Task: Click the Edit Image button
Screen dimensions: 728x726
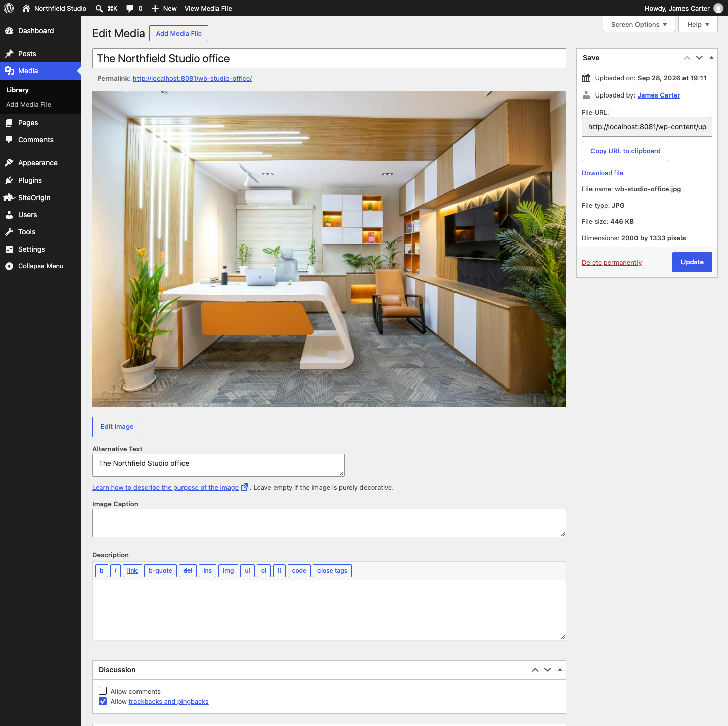Action: pos(117,427)
